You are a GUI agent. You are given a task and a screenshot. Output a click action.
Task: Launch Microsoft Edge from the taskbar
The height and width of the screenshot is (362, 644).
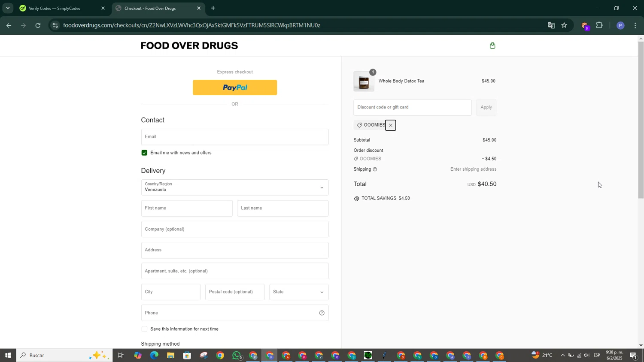154,355
